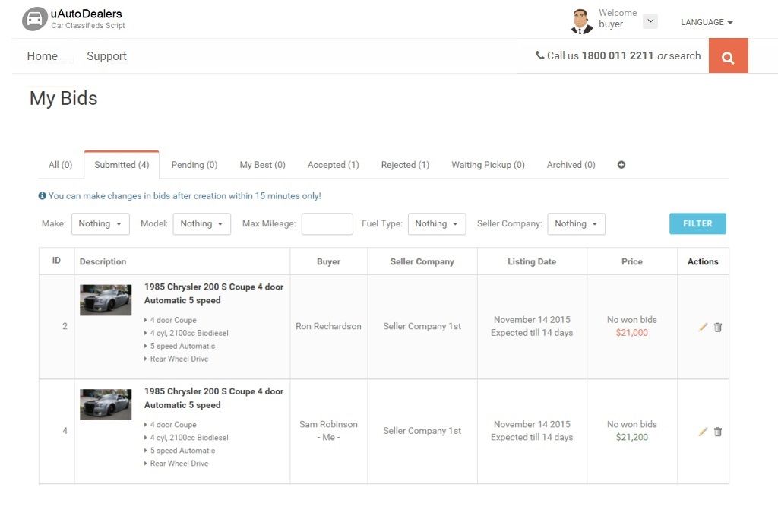Open the Make dropdown filter
Viewport: 778px width, 532px height.
tap(100, 224)
